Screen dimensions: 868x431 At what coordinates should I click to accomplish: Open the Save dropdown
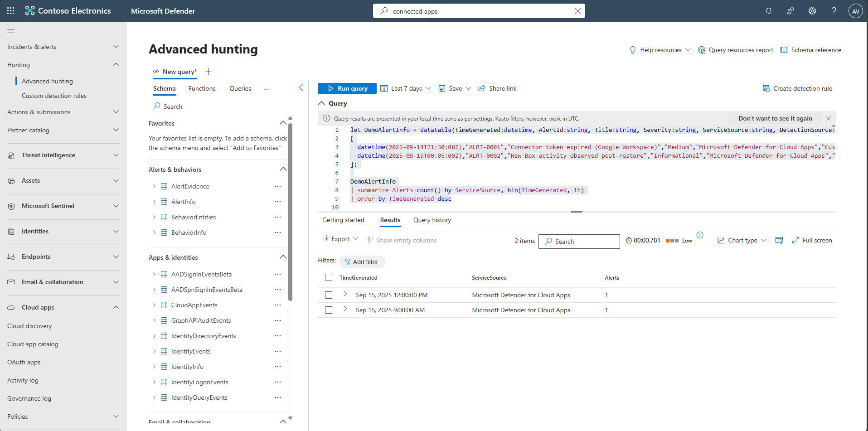(x=455, y=88)
